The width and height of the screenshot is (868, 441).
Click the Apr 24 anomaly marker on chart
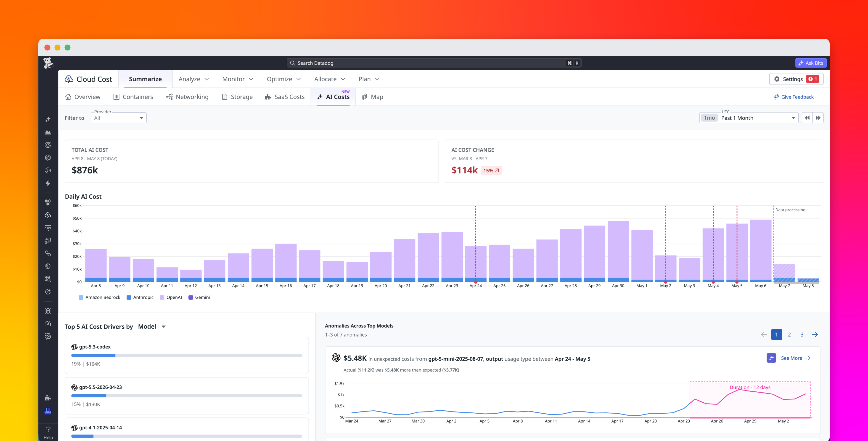(x=476, y=282)
